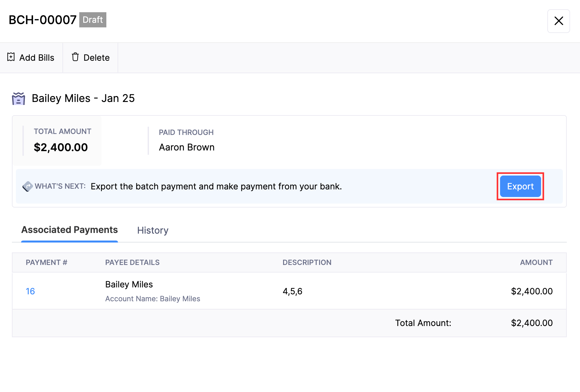
Task: Select the Associated Payments tab
Action: pyautogui.click(x=69, y=230)
